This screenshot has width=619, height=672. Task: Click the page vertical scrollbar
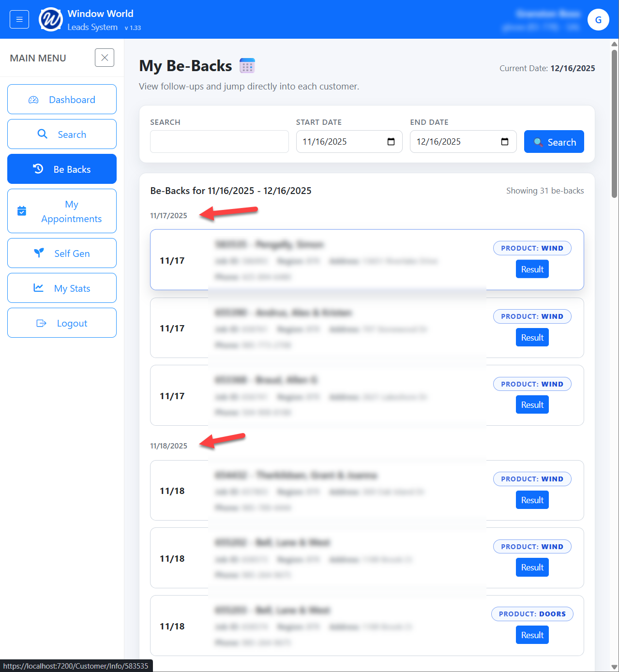coord(614,355)
